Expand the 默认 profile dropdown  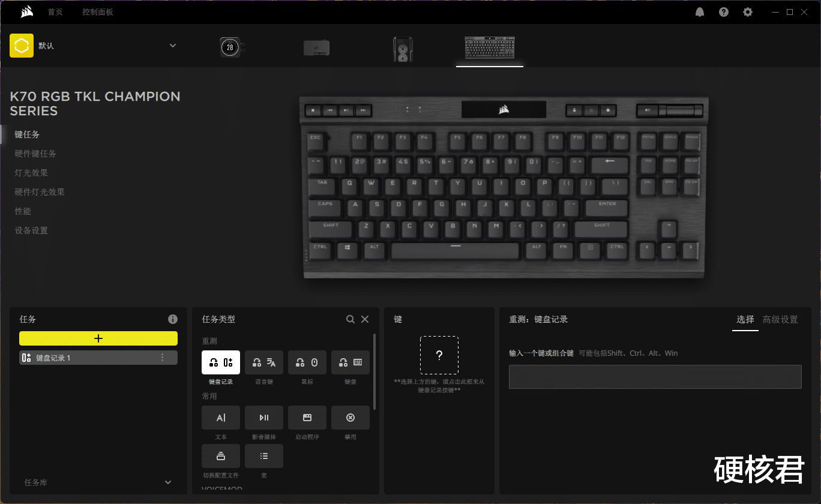tap(173, 46)
